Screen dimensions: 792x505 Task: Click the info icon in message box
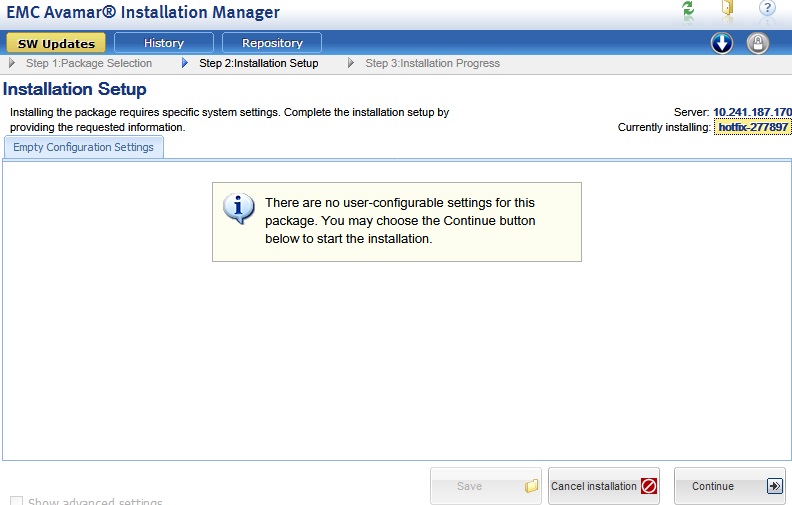[238, 208]
